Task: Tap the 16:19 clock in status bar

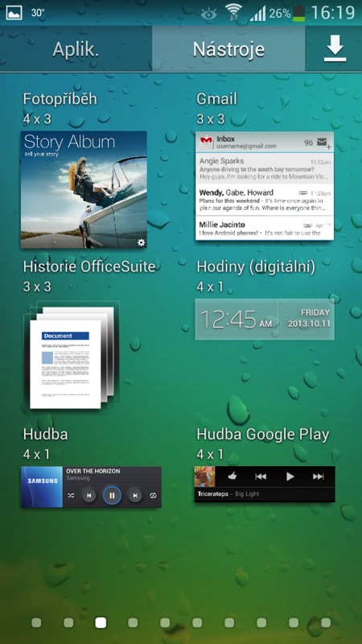Action: (x=333, y=13)
